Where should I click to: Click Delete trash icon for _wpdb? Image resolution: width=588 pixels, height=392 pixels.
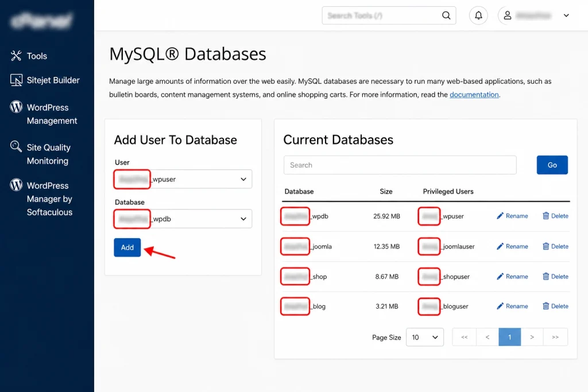[x=546, y=216]
